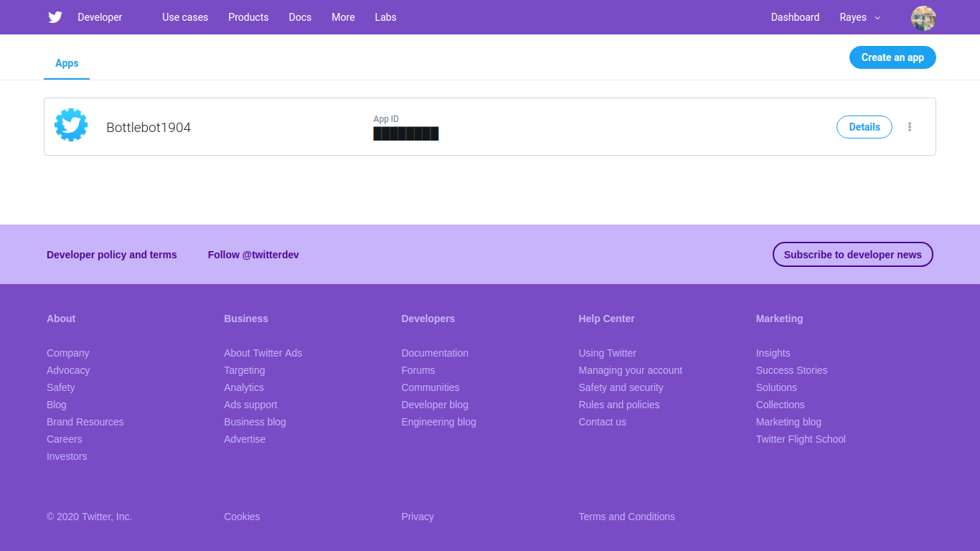Viewport: 980px width, 551px height.
Task: Open the Company footer link
Action: 68,353
